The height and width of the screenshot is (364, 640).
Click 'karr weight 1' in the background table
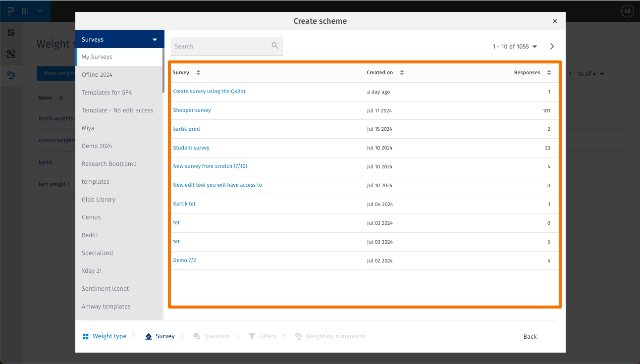tap(54, 184)
